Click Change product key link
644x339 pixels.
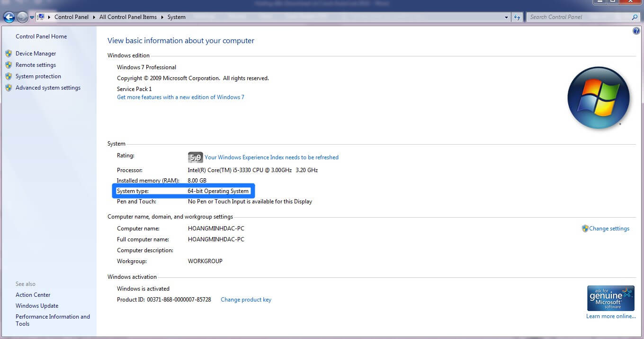click(246, 300)
